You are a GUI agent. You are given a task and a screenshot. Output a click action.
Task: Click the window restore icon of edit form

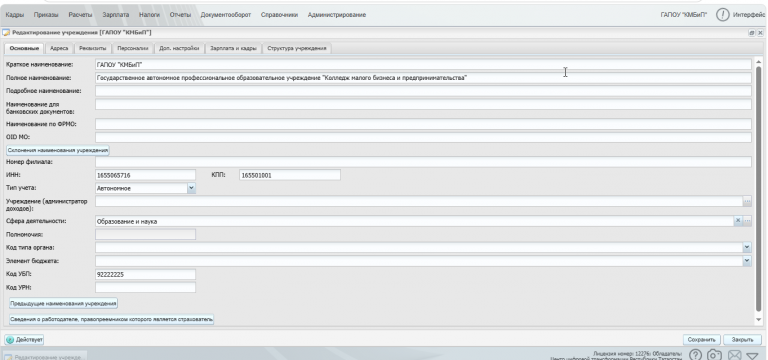point(751,33)
